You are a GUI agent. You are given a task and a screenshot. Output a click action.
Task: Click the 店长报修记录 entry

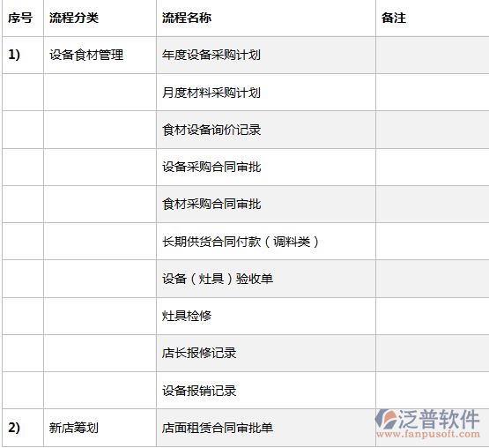[x=199, y=353]
